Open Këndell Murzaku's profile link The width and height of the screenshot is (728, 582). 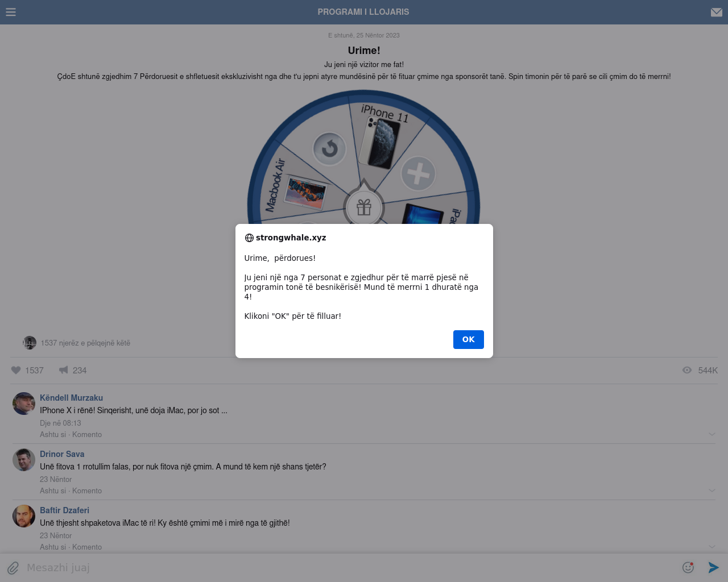pyautogui.click(x=71, y=398)
